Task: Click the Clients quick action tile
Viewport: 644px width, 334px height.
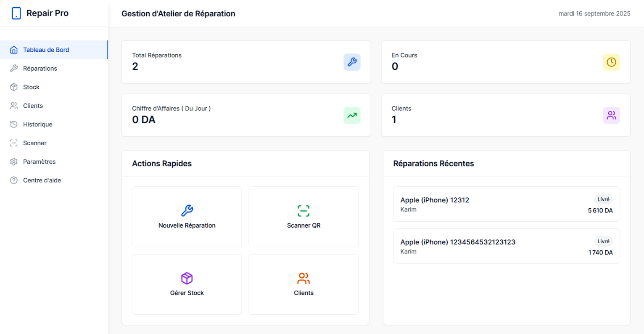Action: click(x=304, y=284)
